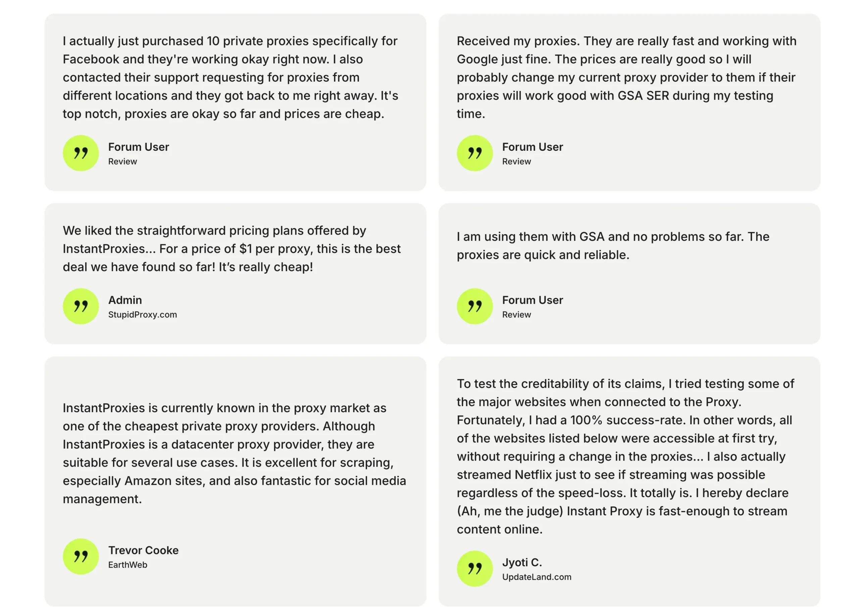Select the quote icon beside Admin StupidProxy.com
859x616 pixels.
81,306
